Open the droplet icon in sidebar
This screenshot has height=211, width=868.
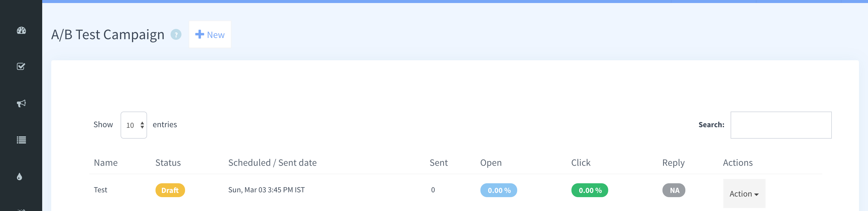click(x=20, y=177)
